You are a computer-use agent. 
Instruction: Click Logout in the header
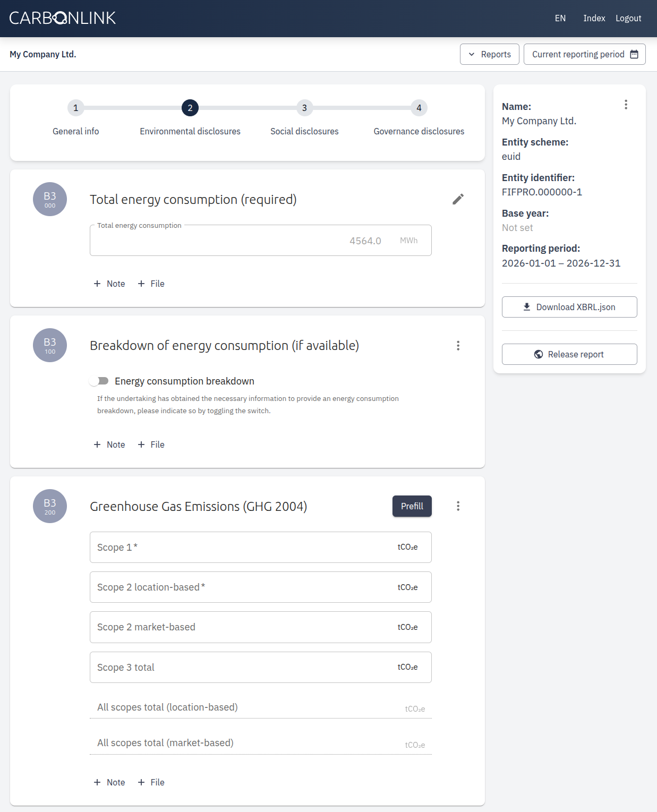[628, 18]
